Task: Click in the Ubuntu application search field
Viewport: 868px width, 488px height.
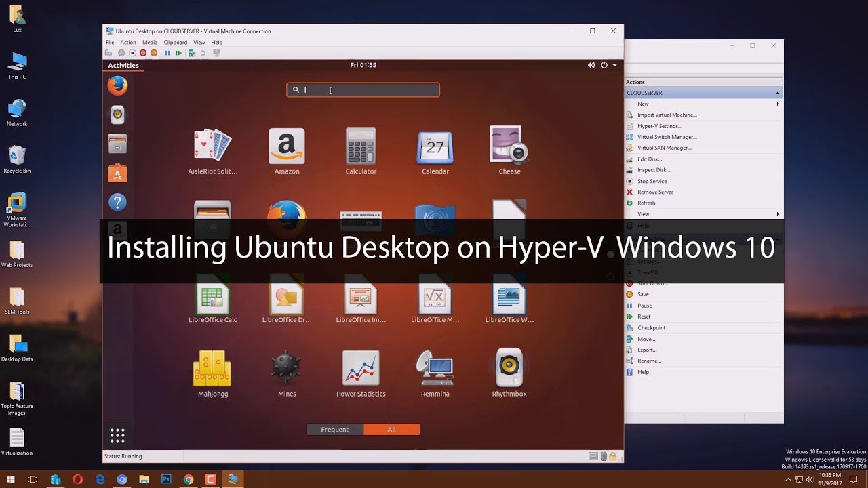Action: click(363, 89)
